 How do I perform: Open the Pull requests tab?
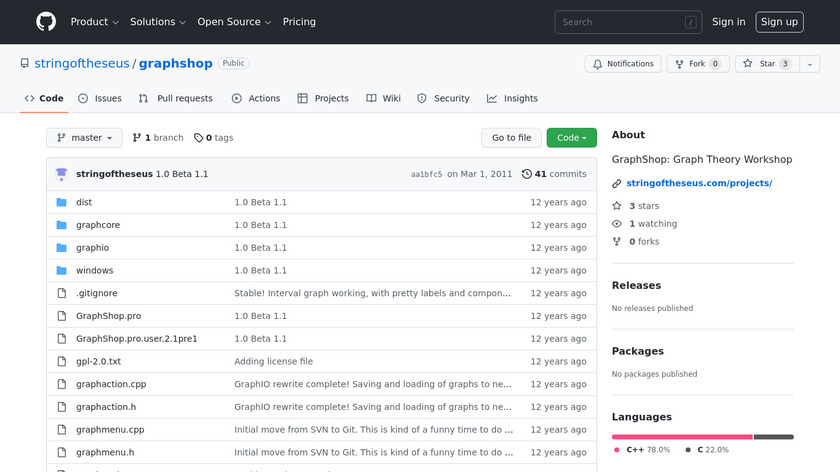(x=175, y=98)
